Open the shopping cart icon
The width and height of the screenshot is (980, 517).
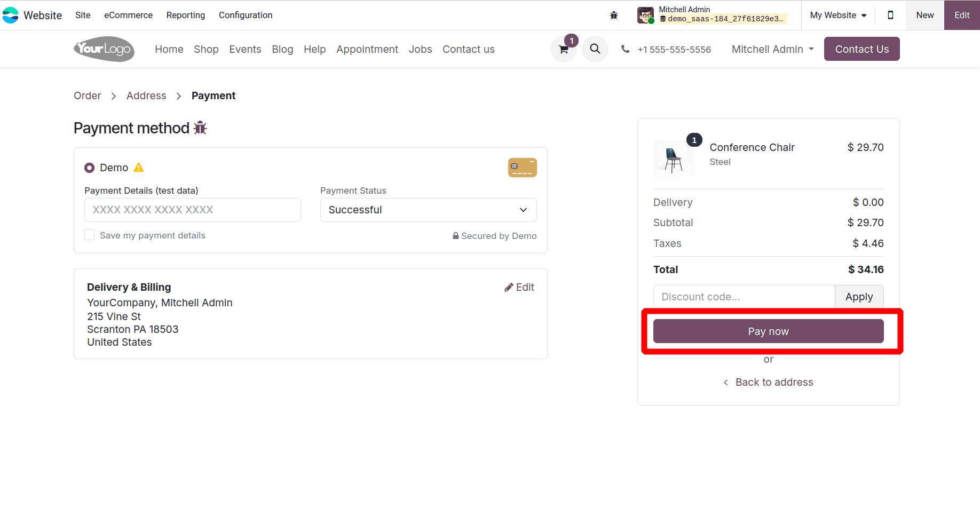tap(563, 49)
